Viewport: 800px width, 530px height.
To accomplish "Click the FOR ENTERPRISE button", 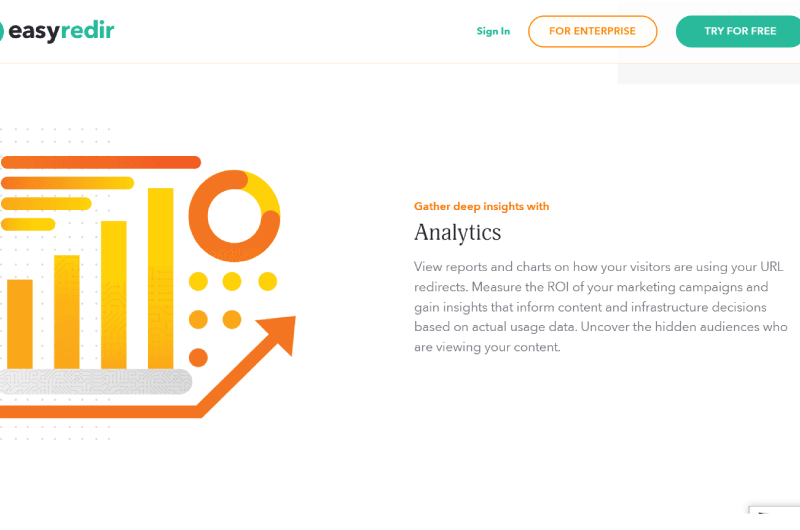I will coord(592,31).
